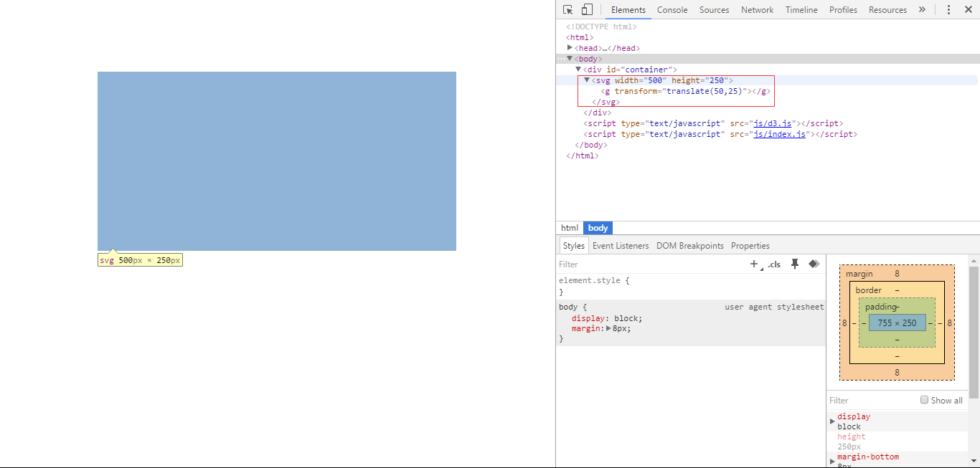Select the closing div tag row
The image size is (980, 468).
click(598, 113)
